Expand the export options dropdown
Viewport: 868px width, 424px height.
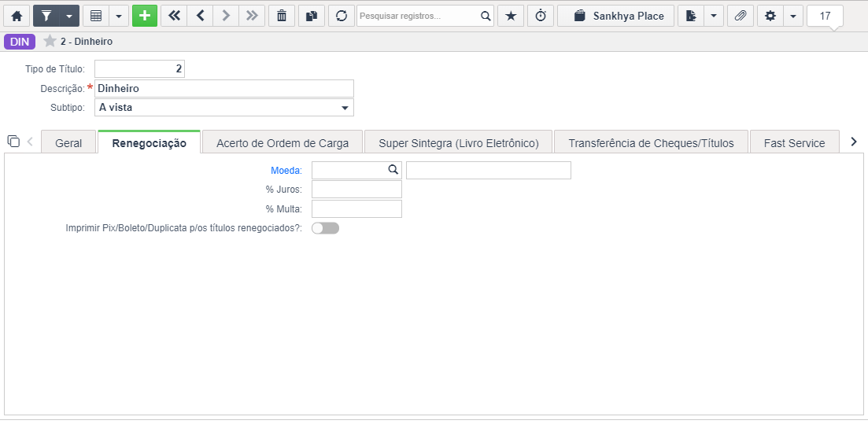click(714, 16)
